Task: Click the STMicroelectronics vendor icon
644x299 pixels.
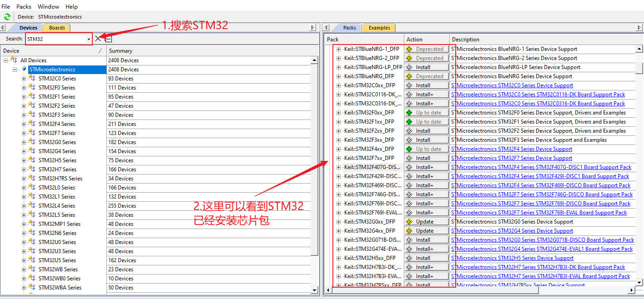Action: coord(24,69)
